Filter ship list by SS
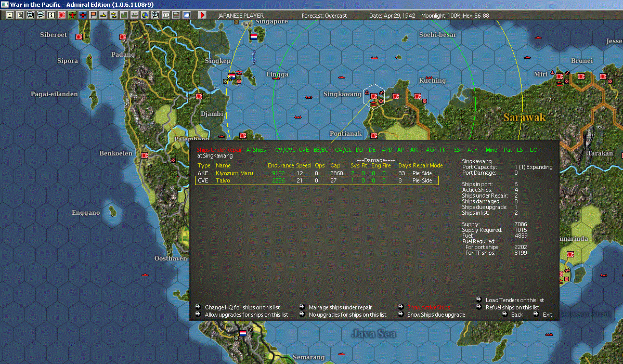This screenshot has height=364, width=623. [457, 150]
